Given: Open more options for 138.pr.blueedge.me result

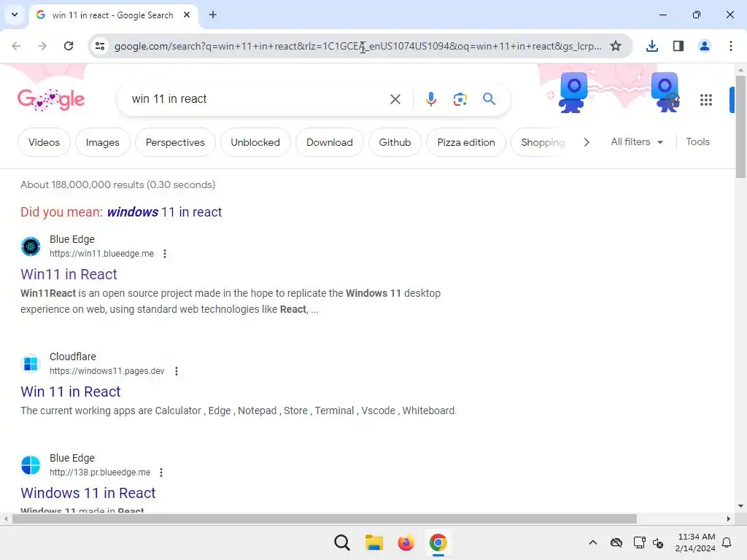Looking at the screenshot, I should [x=161, y=472].
